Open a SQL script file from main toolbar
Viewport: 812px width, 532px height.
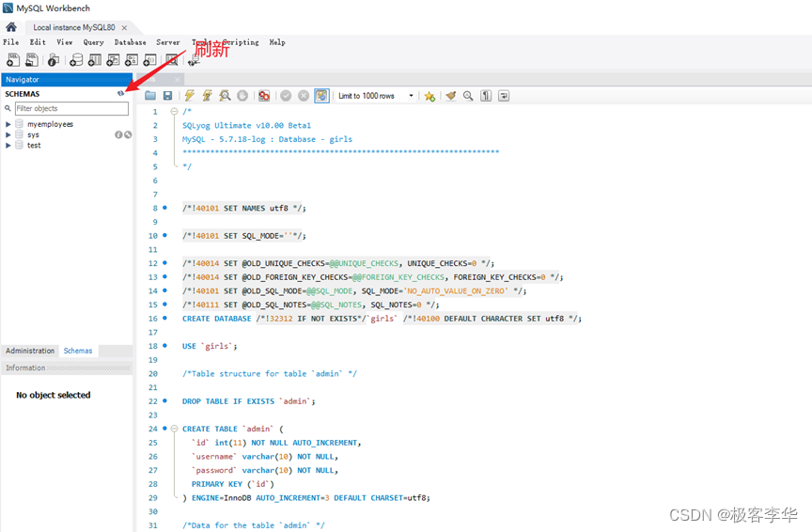pyautogui.click(x=32, y=60)
